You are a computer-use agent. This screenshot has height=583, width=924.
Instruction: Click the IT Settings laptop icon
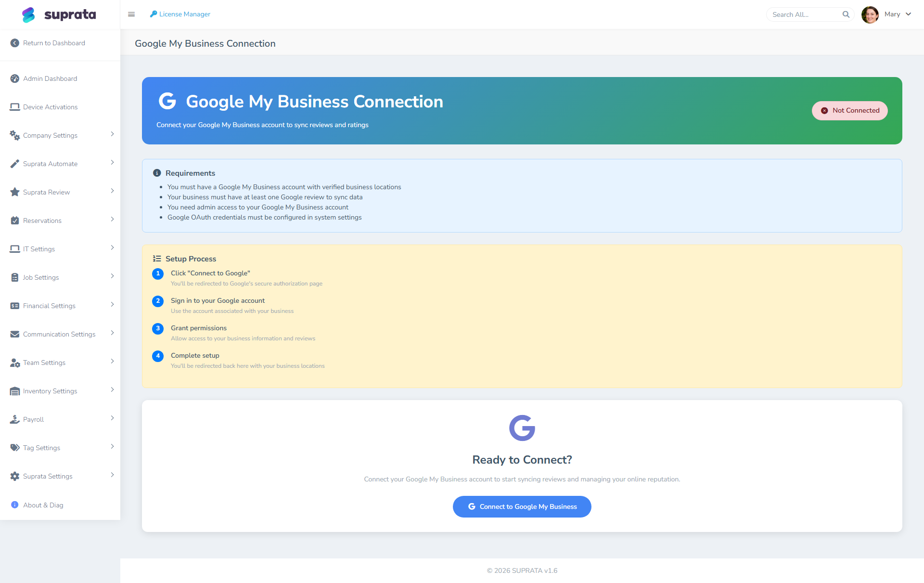click(x=15, y=249)
